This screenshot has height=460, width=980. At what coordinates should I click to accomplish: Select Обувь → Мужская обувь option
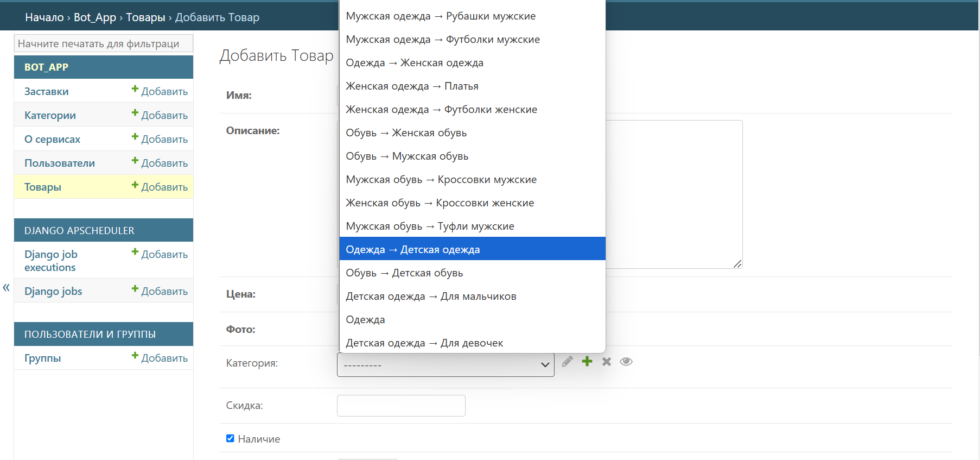click(x=472, y=156)
